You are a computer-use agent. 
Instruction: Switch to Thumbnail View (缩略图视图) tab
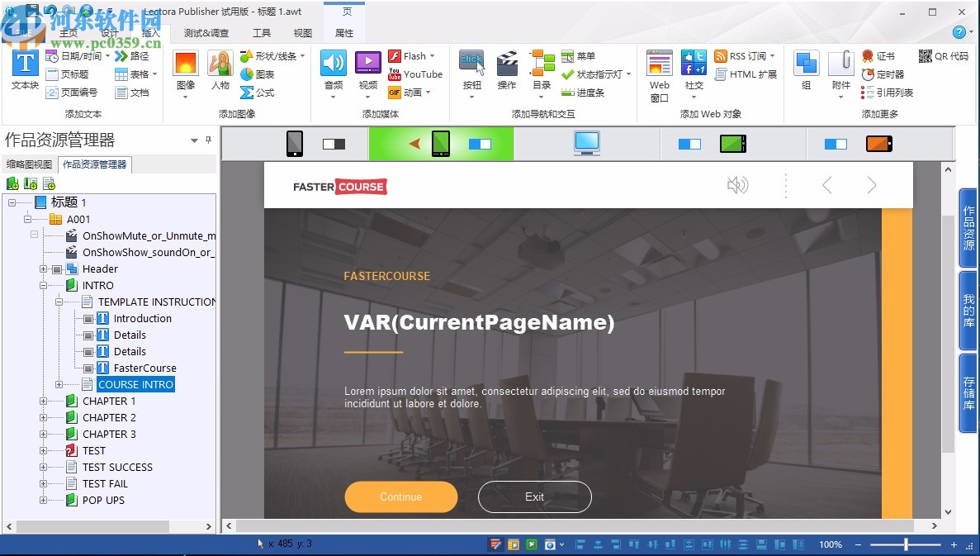pos(30,164)
